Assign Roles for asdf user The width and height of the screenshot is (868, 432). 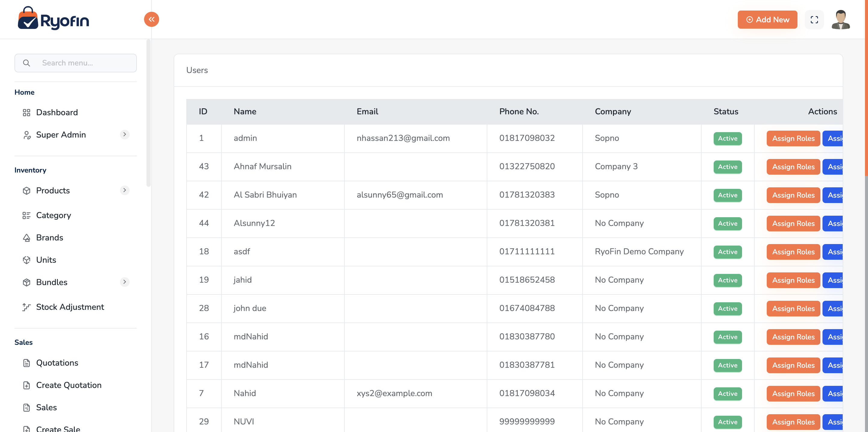(793, 252)
